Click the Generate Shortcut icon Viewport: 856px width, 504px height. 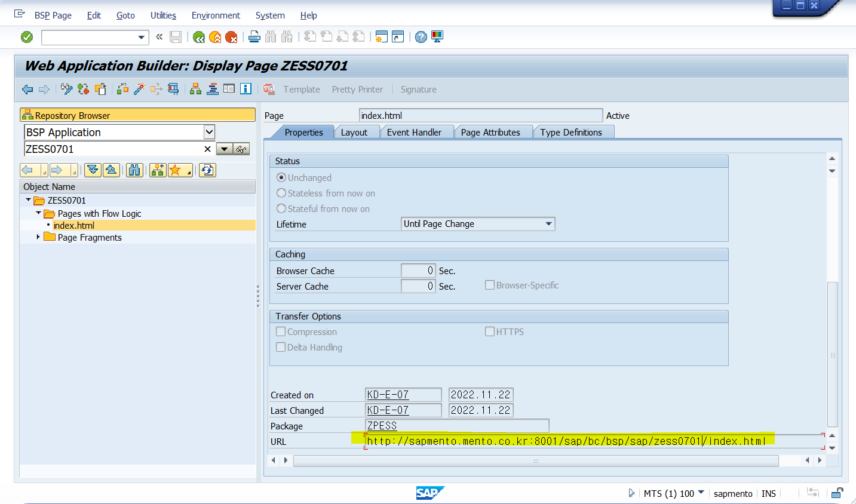(398, 37)
